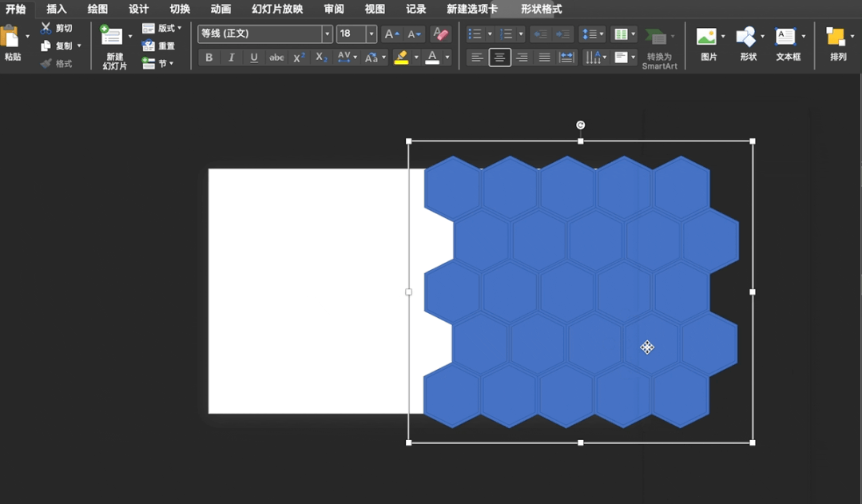Increase font size with the larger A

coord(391,34)
